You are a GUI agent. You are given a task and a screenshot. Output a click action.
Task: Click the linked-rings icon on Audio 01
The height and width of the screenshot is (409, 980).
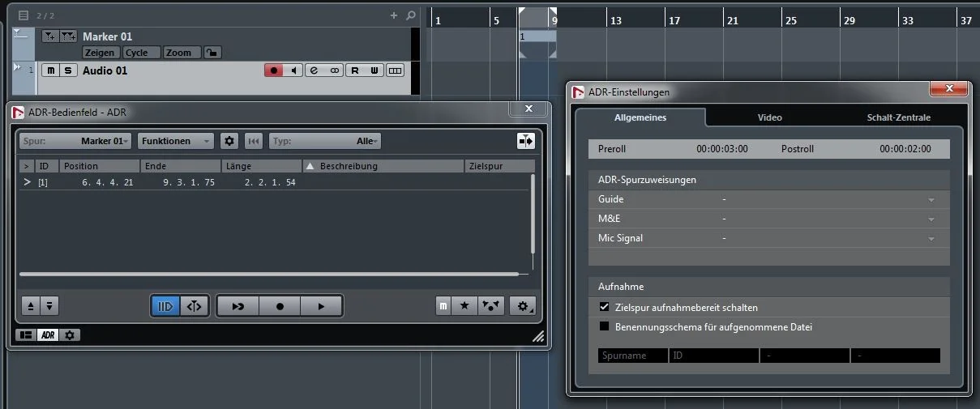point(334,70)
